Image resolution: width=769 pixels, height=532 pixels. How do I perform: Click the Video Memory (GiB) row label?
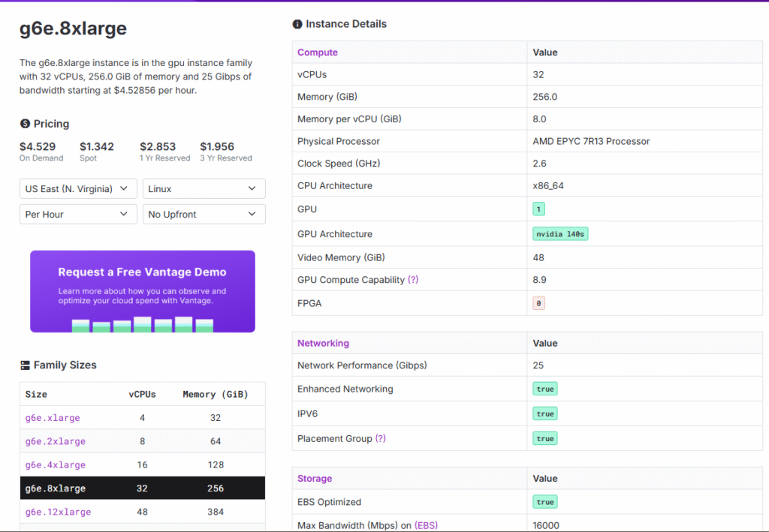pyautogui.click(x=341, y=257)
